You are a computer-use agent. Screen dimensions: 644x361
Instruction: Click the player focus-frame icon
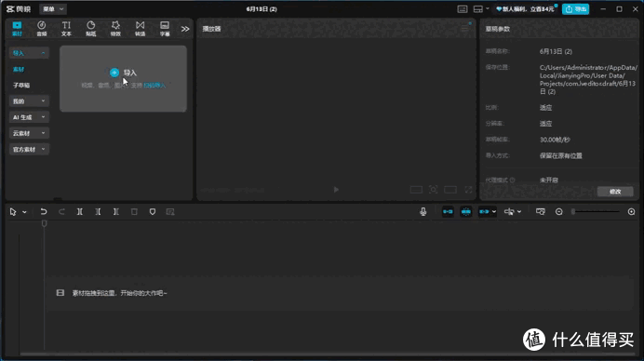pyautogui.click(x=433, y=189)
